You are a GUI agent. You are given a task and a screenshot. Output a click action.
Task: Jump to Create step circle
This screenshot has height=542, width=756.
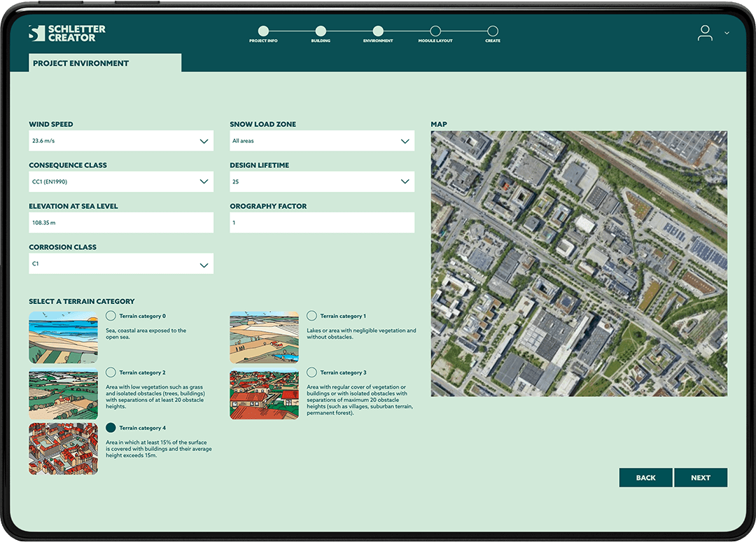point(493,31)
